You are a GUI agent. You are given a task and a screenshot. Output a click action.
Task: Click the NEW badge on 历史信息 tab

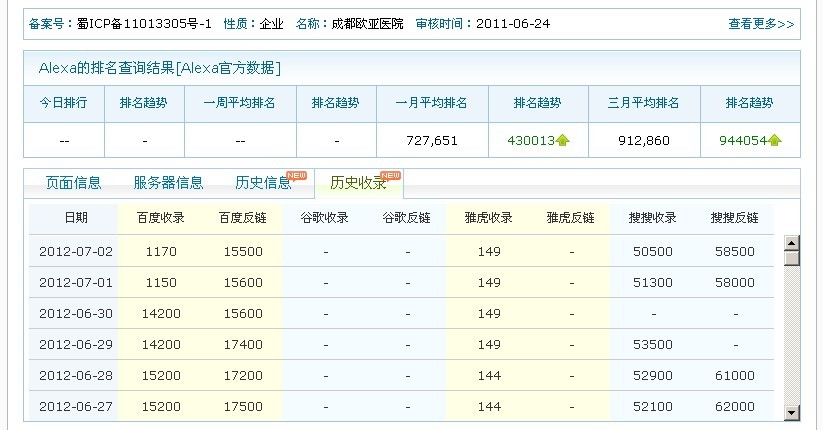[x=296, y=175]
